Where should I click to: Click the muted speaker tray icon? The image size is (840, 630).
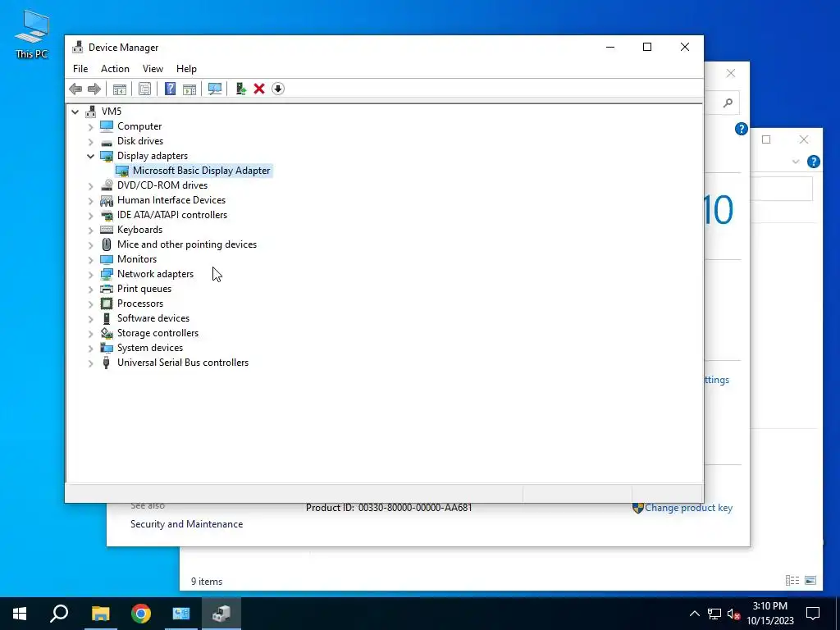tap(733, 614)
